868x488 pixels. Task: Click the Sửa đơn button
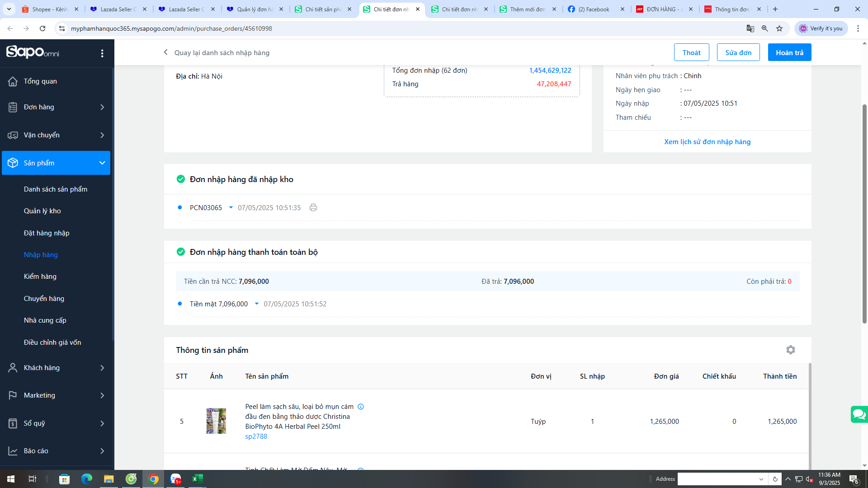click(x=738, y=52)
